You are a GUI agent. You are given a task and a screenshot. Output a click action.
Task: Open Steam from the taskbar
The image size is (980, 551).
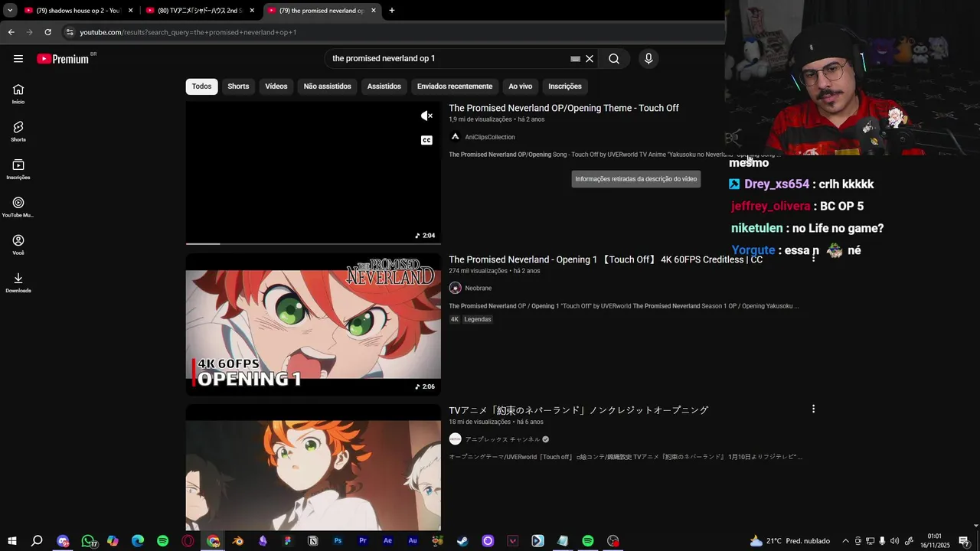click(x=462, y=541)
